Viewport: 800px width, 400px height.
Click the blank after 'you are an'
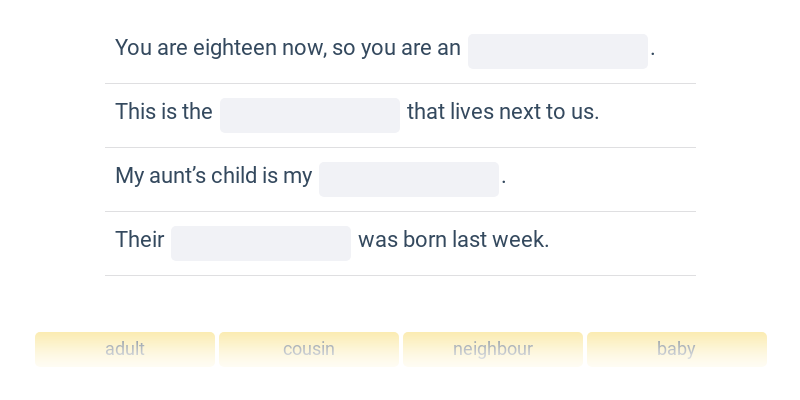point(558,52)
